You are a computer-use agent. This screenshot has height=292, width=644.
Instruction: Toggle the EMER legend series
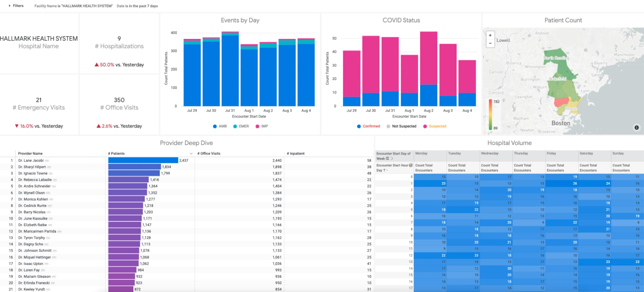coord(241,126)
